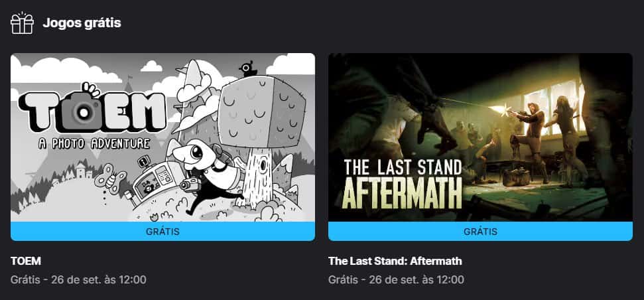Click the GRÁTIS banner under Aftermath artwork
The image size is (644, 300).
[480, 232]
